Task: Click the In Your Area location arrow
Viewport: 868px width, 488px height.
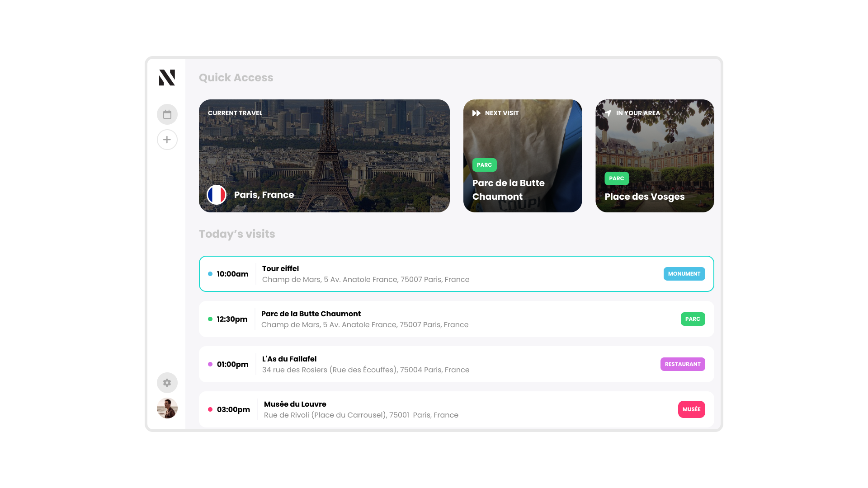Action: pos(608,113)
